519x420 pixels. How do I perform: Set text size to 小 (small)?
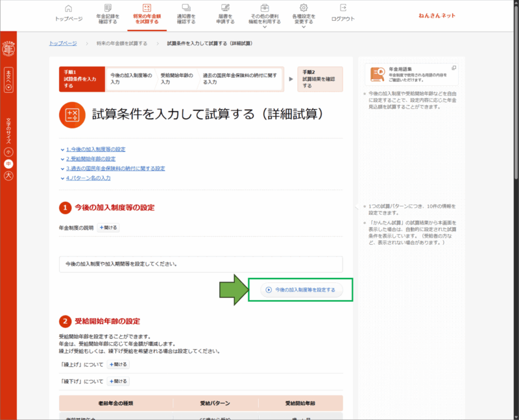[8, 151]
